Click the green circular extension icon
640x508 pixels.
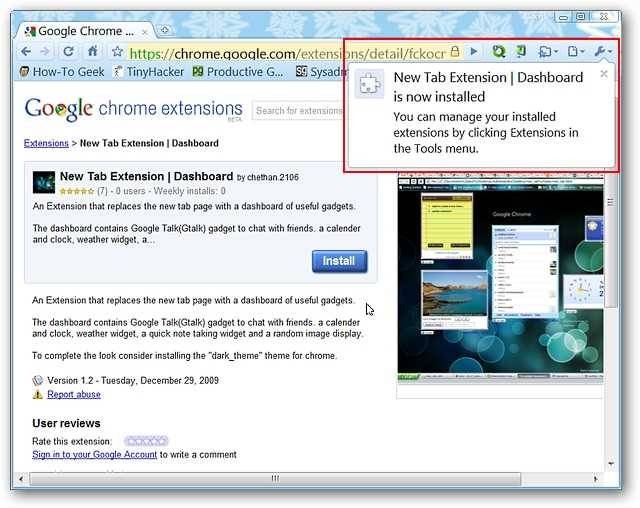point(499,51)
